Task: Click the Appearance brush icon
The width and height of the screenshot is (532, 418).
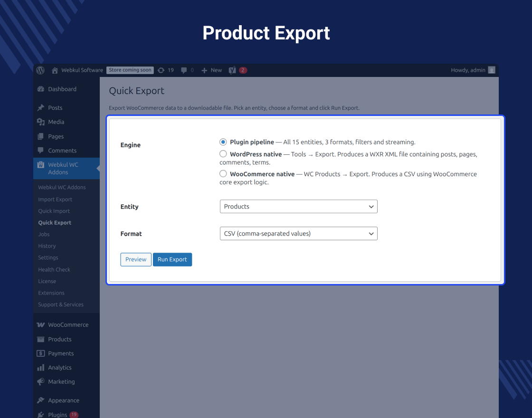Action: pos(41,400)
